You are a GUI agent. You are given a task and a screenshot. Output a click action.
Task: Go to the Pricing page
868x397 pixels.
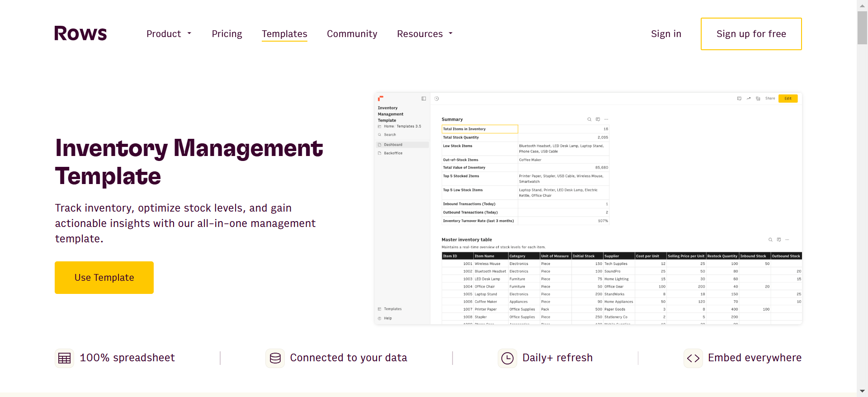227,34
